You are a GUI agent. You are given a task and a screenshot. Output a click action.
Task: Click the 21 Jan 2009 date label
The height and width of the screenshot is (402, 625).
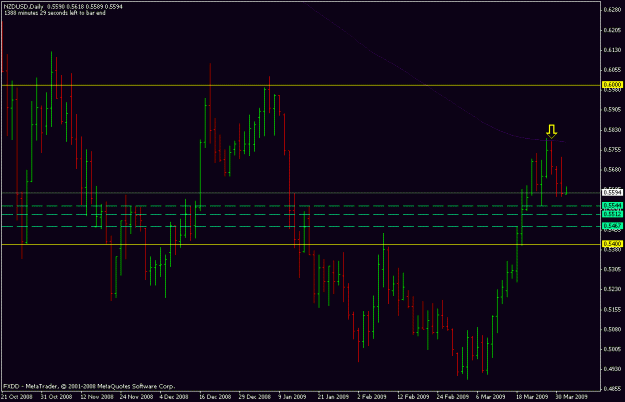333,397
